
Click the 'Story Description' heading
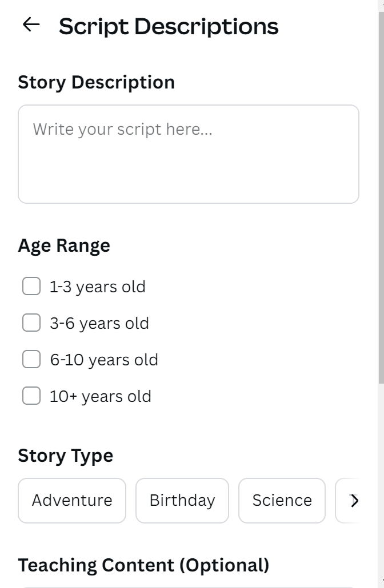point(96,82)
